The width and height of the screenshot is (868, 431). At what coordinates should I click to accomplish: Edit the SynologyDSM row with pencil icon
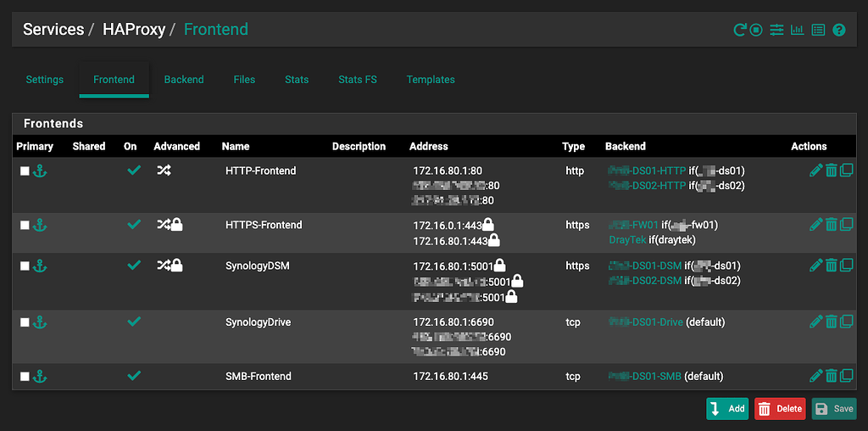(815, 266)
